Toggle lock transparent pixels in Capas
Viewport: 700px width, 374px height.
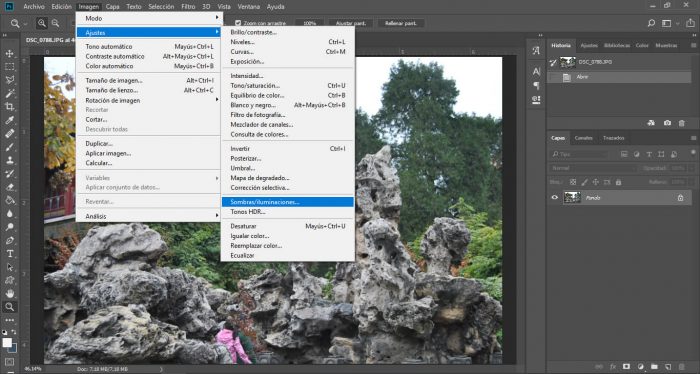click(573, 182)
